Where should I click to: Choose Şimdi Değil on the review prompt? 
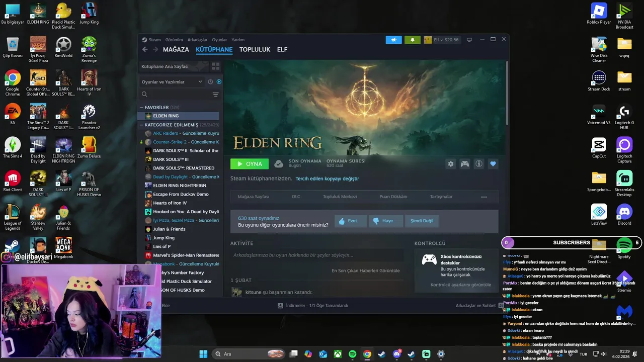tap(422, 221)
